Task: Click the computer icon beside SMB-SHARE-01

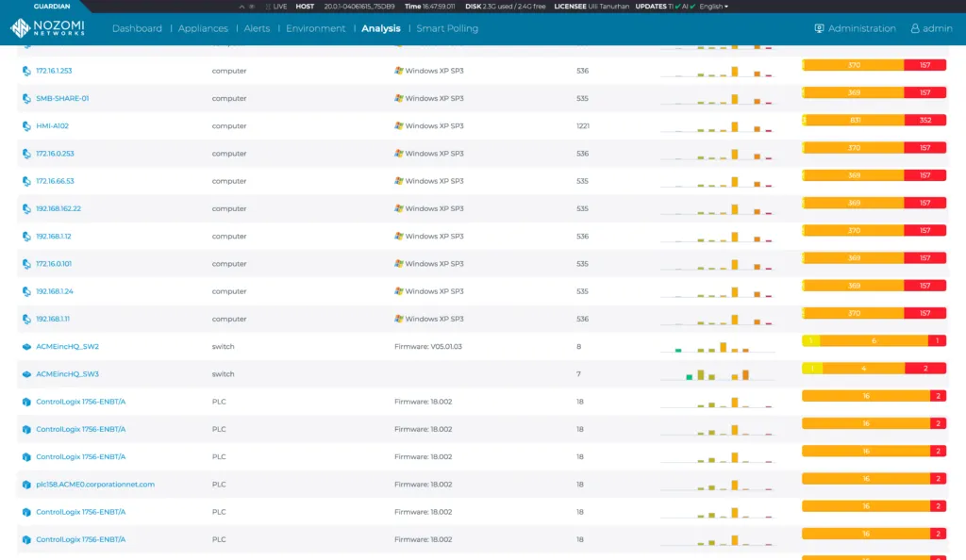Action: 26,98
